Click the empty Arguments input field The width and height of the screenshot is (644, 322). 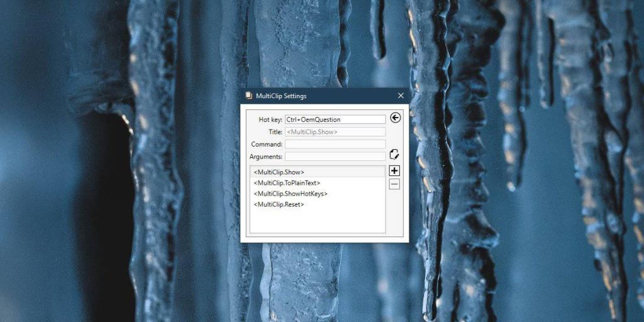(335, 157)
